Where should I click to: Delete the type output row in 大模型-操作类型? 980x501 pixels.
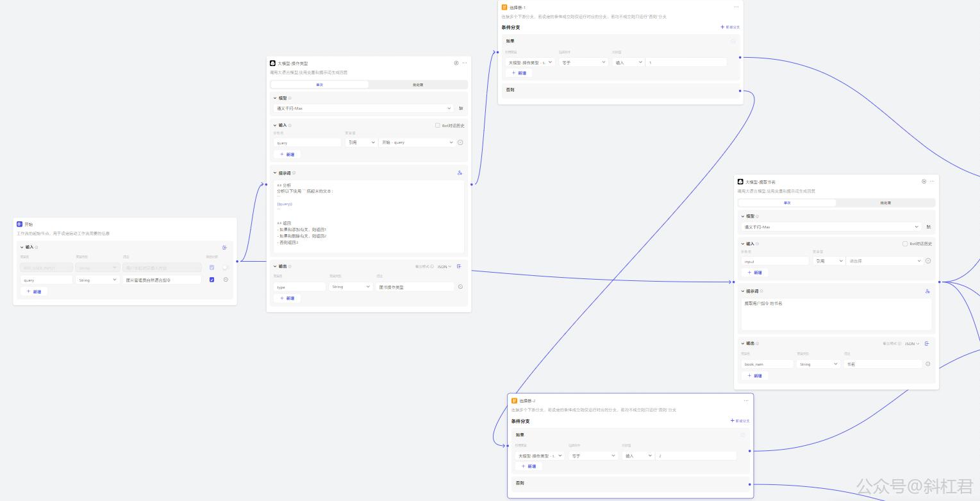coord(460,287)
